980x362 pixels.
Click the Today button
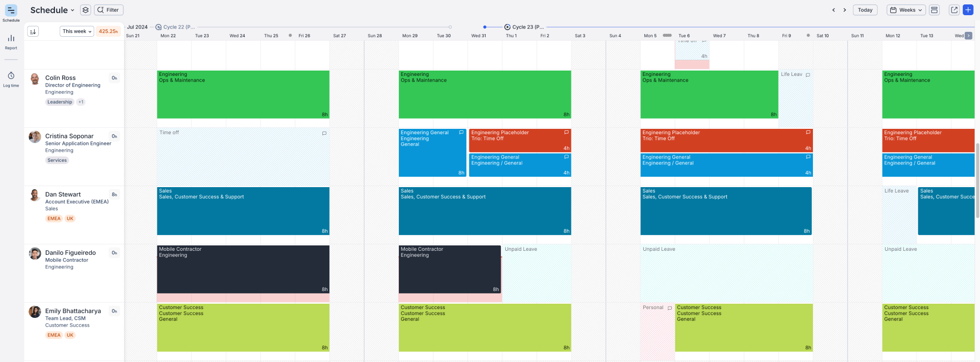(865, 10)
